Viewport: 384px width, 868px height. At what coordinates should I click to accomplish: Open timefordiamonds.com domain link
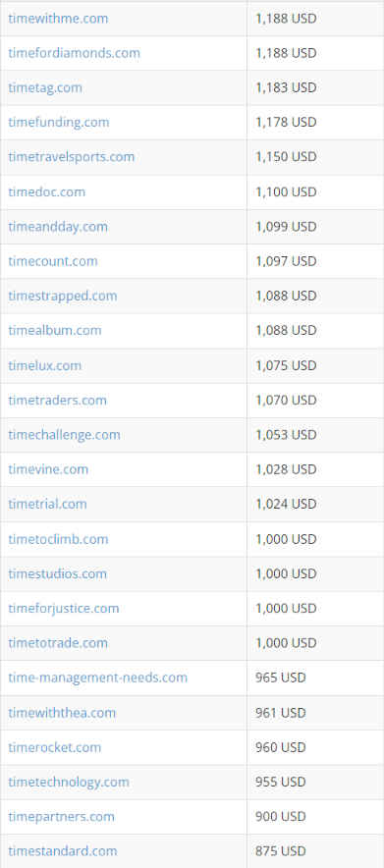pyautogui.click(x=74, y=53)
